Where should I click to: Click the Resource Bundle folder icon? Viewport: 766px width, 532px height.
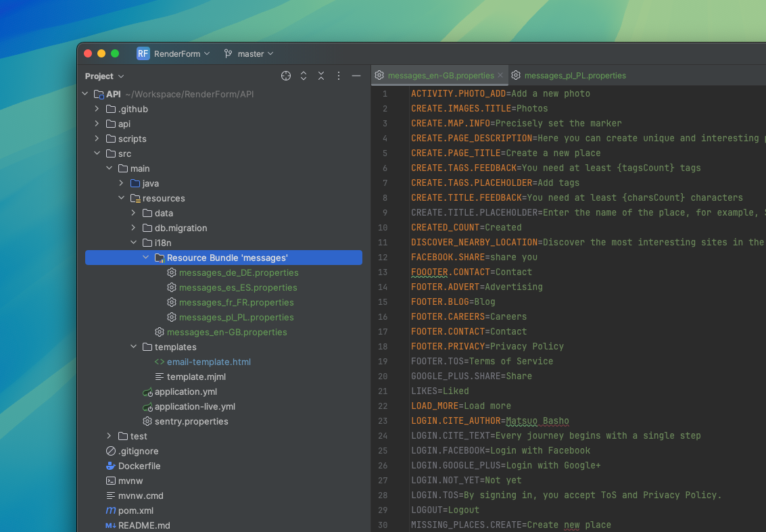tap(160, 258)
